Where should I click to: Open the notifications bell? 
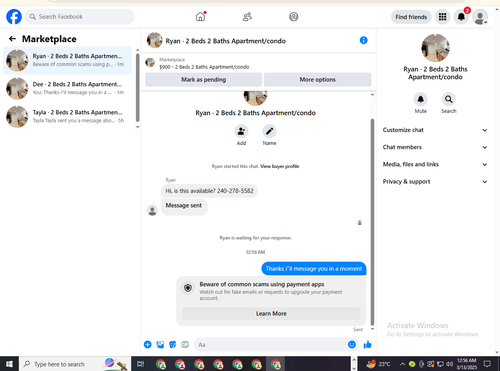click(461, 17)
